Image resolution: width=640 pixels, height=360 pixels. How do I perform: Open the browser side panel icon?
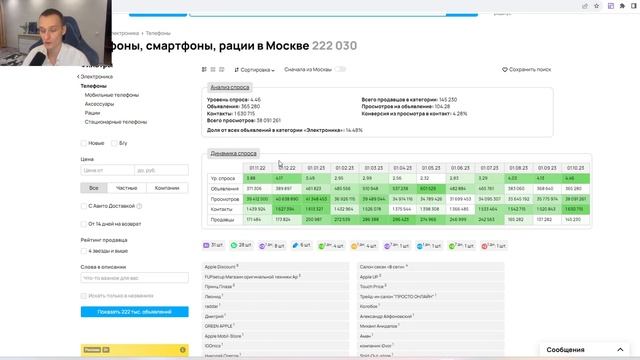tap(634, 6)
